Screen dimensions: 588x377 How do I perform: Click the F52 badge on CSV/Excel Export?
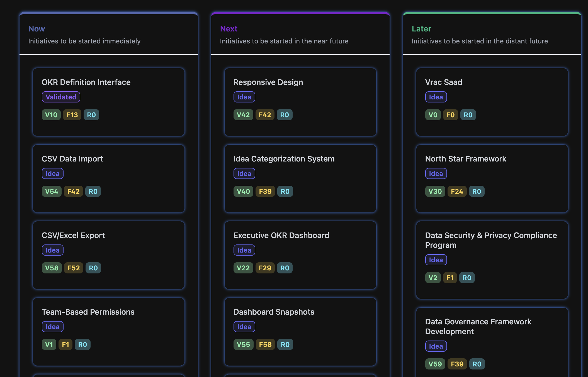pos(74,268)
